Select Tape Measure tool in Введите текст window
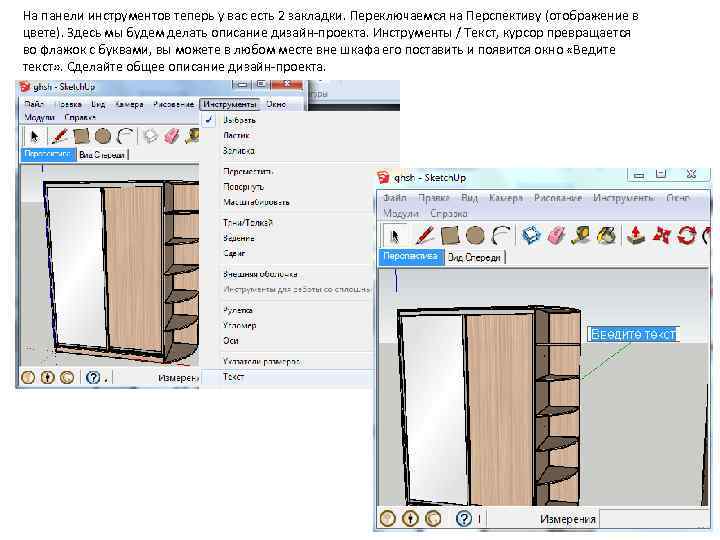The width and height of the screenshot is (720, 540). click(x=580, y=235)
